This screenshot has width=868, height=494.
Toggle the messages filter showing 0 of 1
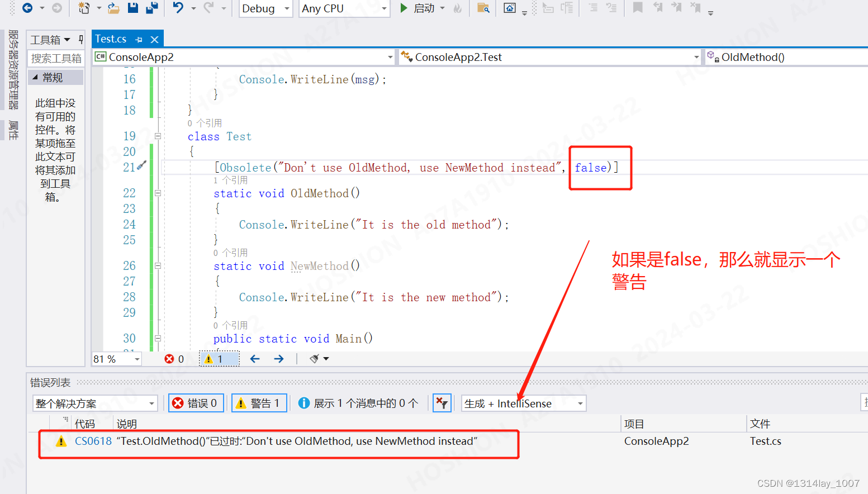358,403
